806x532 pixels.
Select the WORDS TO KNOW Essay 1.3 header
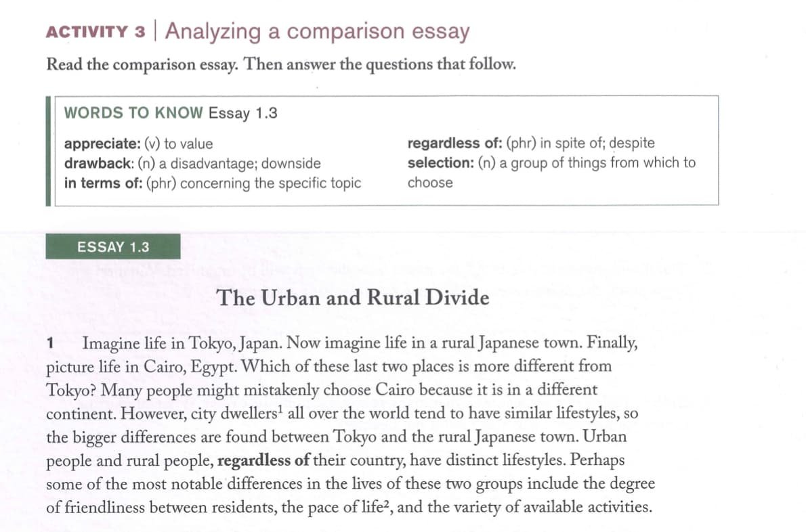[171, 113]
